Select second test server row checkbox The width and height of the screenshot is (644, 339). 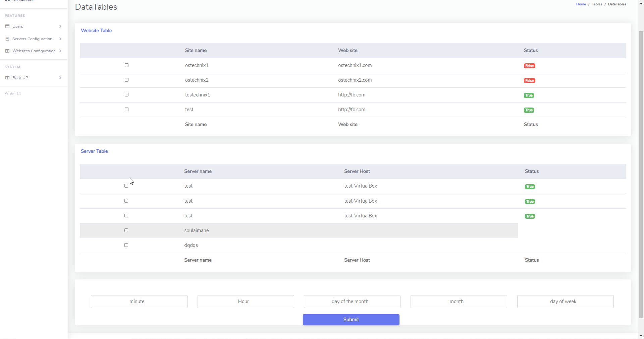click(126, 201)
